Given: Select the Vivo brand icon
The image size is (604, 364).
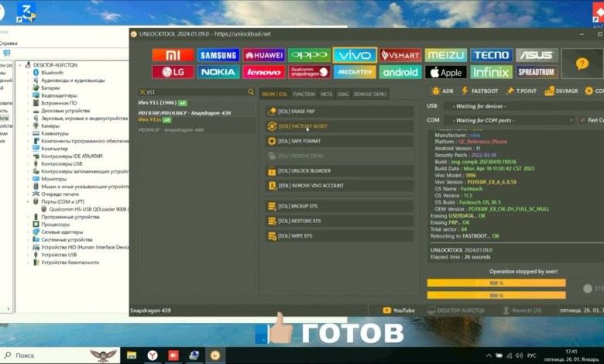Looking at the screenshot, I should [x=355, y=55].
